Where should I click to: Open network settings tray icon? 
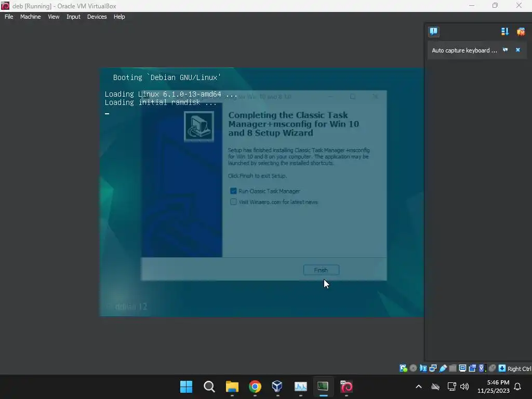pos(451,387)
